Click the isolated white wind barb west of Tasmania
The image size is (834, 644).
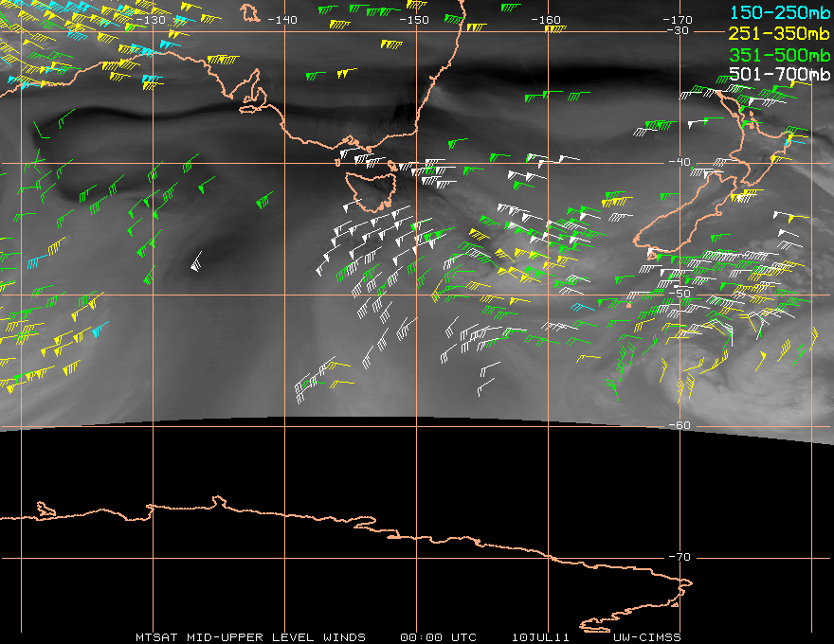[196, 261]
